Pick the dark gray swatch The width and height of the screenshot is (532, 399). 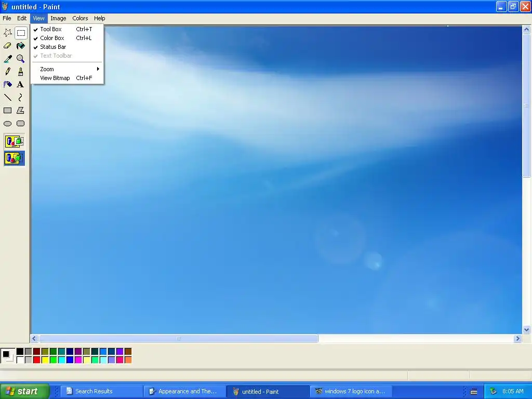click(x=29, y=352)
